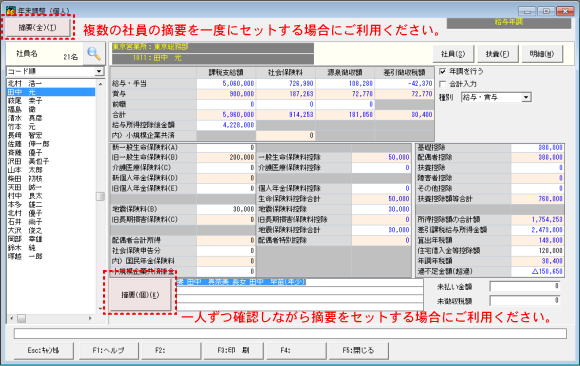Click the 摘要(個)(E) button
Viewport: 580px width, 366px height.
point(140,295)
